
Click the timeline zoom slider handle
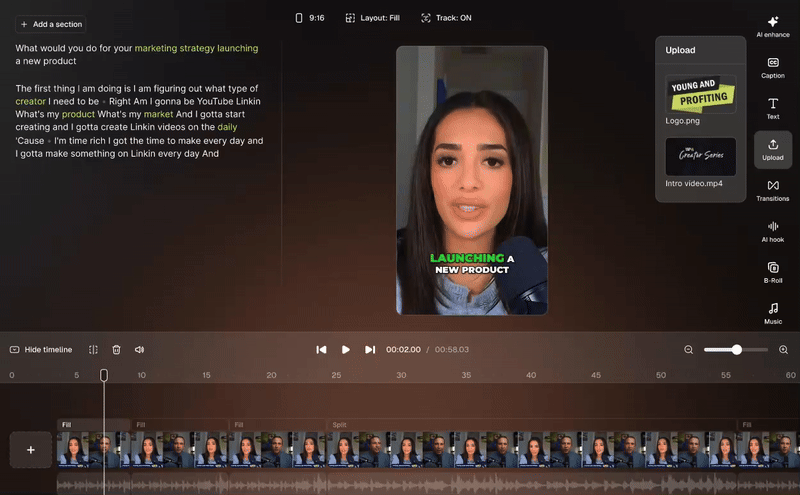pos(736,350)
